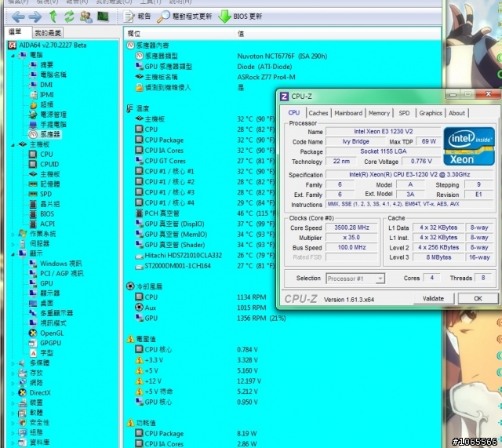Click the OK button in CPU-Z
The height and width of the screenshot is (448, 502).
[x=478, y=299]
